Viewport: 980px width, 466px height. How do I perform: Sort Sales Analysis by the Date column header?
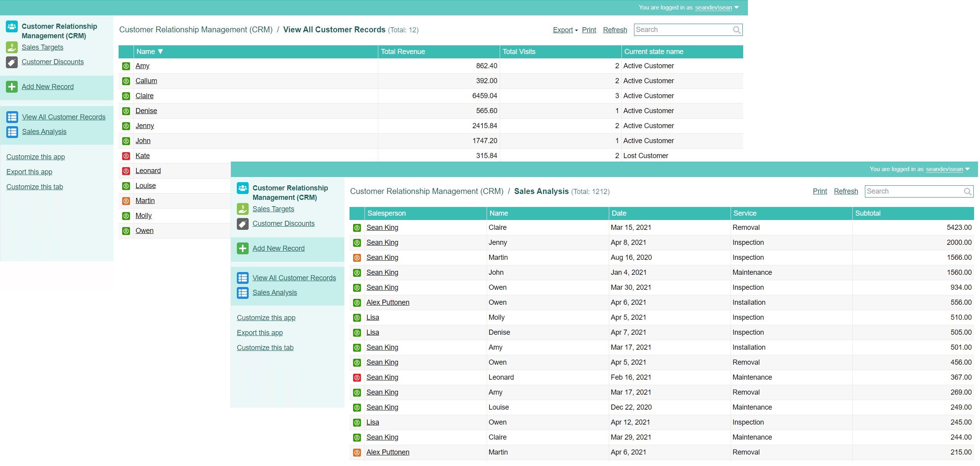[669, 213]
